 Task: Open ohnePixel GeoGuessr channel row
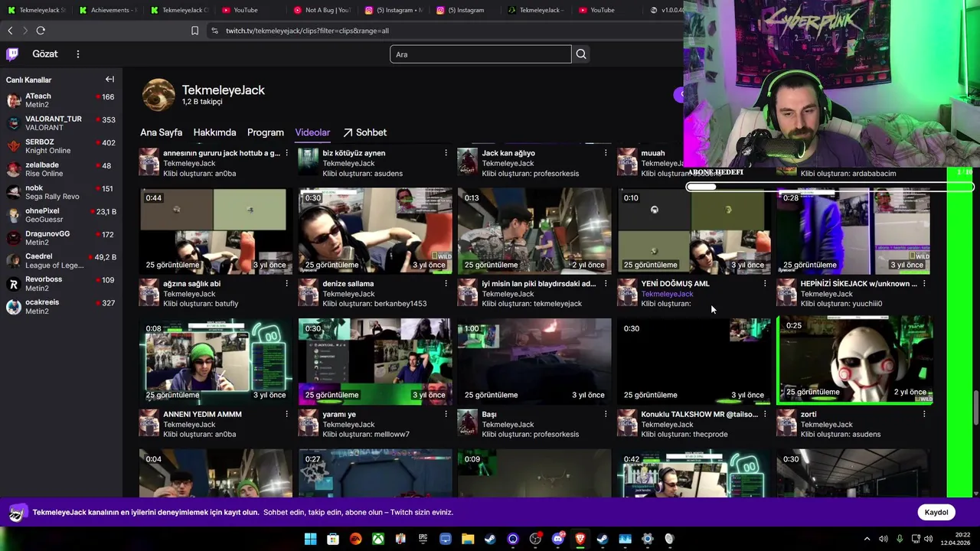(61, 215)
